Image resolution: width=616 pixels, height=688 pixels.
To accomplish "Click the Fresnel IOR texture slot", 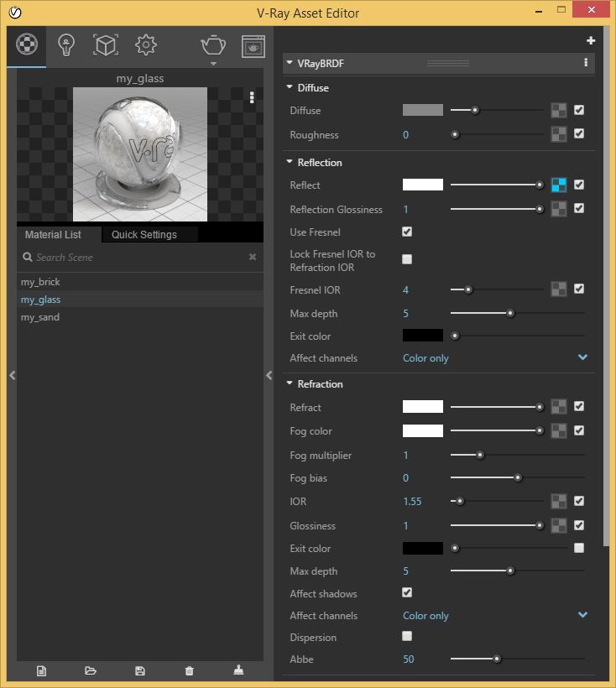I will coord(559,289).
